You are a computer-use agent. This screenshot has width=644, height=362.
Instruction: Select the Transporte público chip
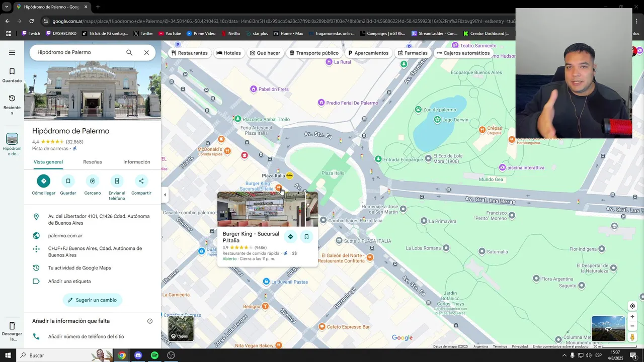(x=314, y=53)
